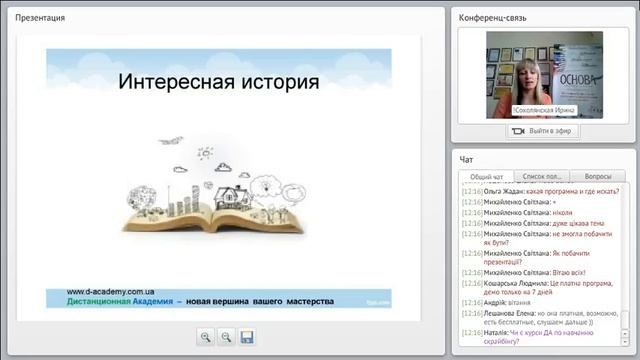Click the chat scrollbar up arrow

(625, 333)
